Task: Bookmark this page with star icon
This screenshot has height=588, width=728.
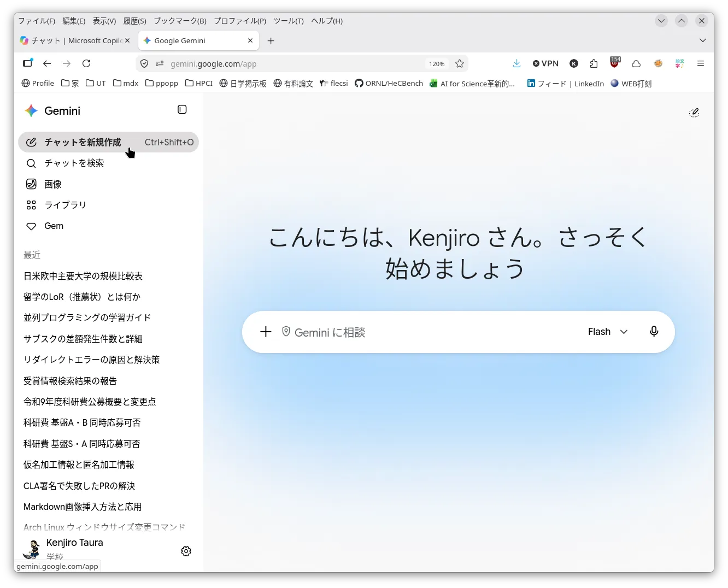Action: 460,63
